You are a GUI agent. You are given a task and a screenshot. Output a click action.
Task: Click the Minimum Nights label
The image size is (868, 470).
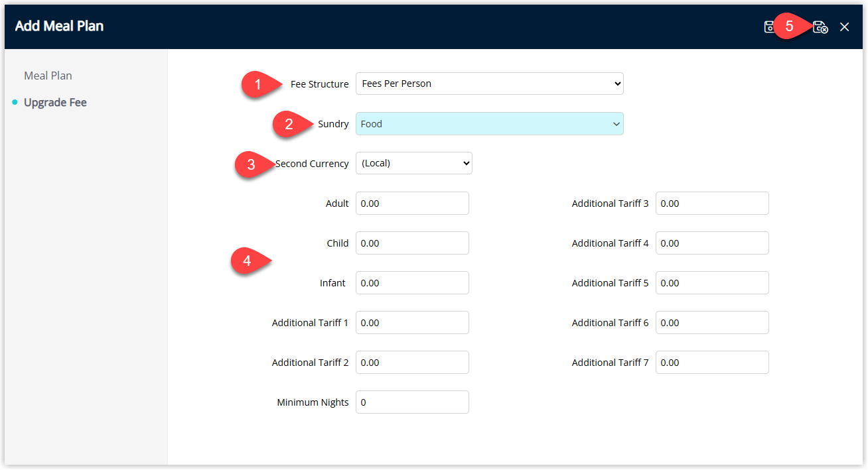313,402
